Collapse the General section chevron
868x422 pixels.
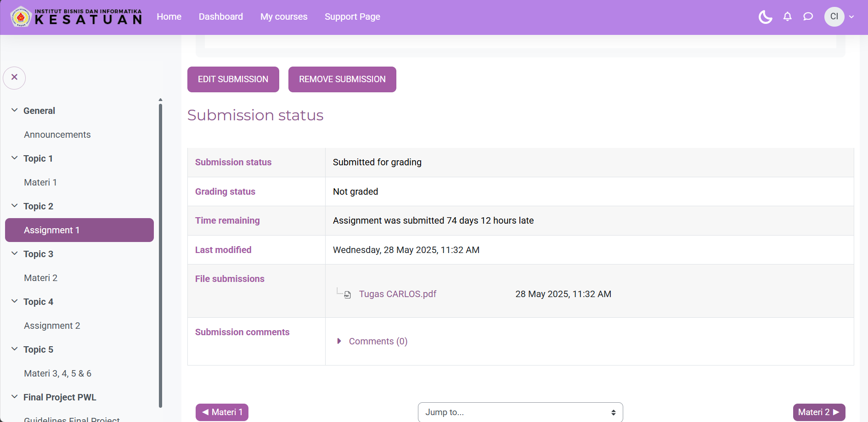[x=15, y=111]
